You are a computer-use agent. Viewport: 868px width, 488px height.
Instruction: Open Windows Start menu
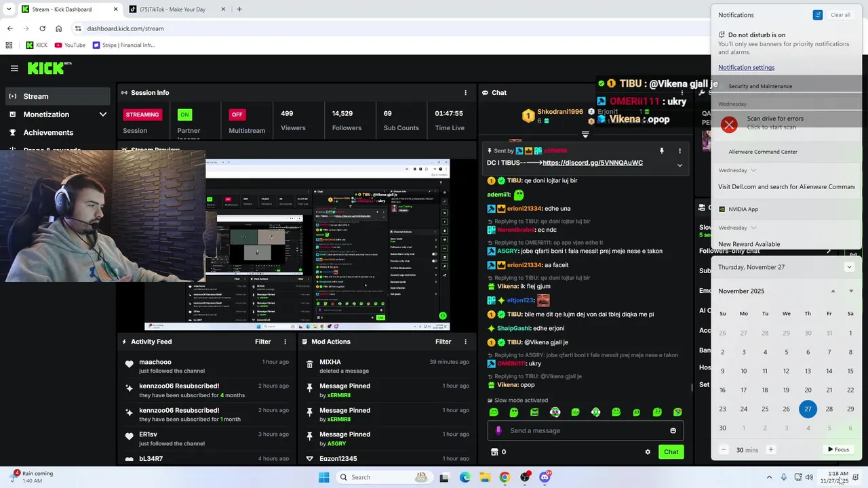pos(324,477)
